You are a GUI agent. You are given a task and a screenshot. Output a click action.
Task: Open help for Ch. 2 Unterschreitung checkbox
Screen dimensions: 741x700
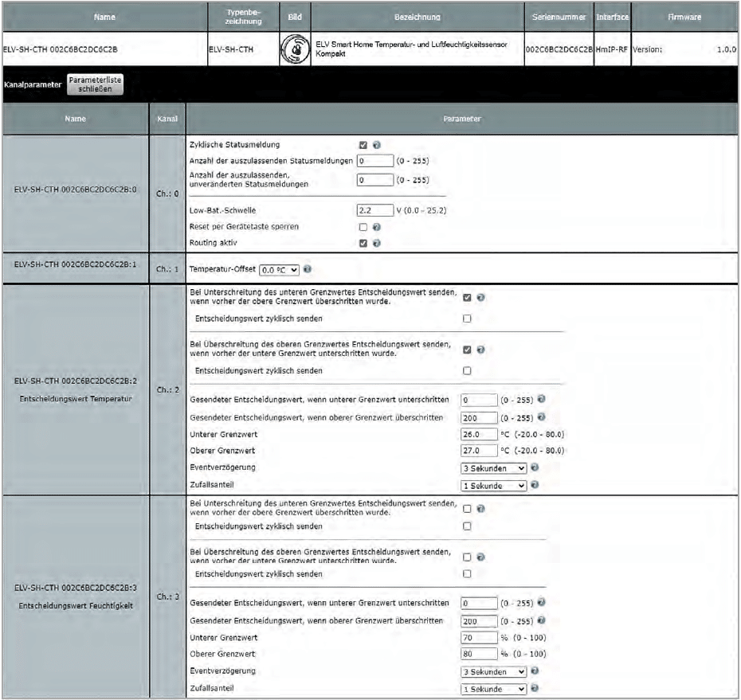480,297
